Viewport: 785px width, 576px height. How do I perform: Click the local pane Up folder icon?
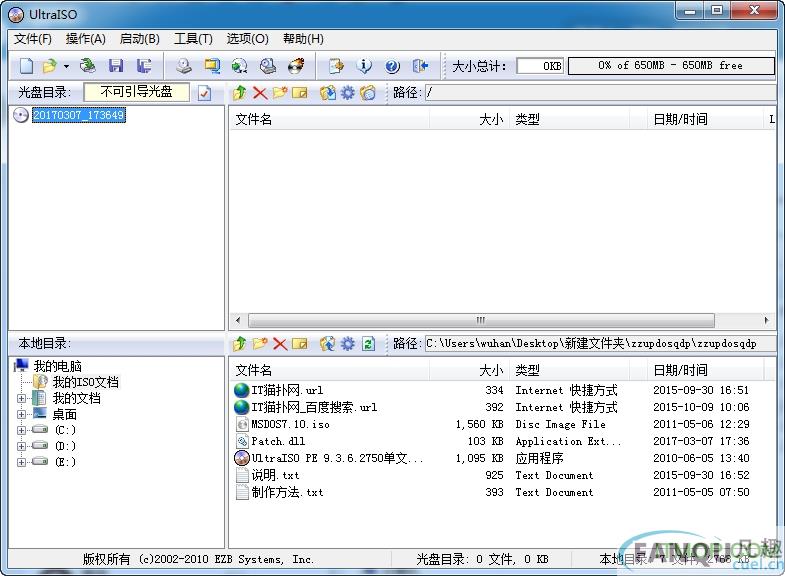[x=239, y=344]
